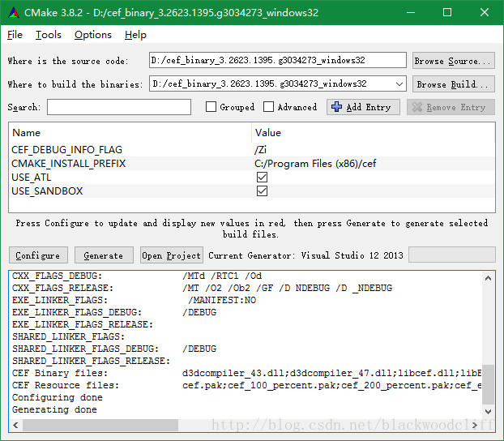Click the Current Generator label text

point(305,255)
